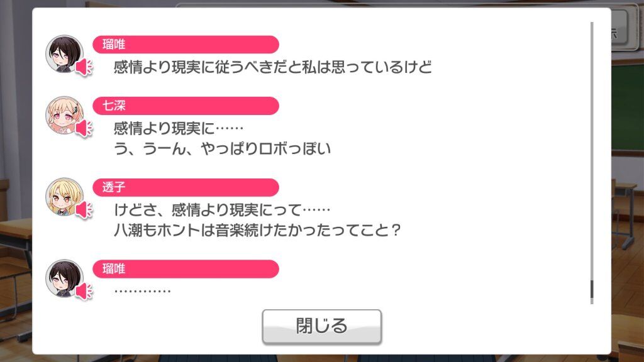Click 透子's avatar portrait
The height and width of the screenshot is (362, 644).
[65, 197]
